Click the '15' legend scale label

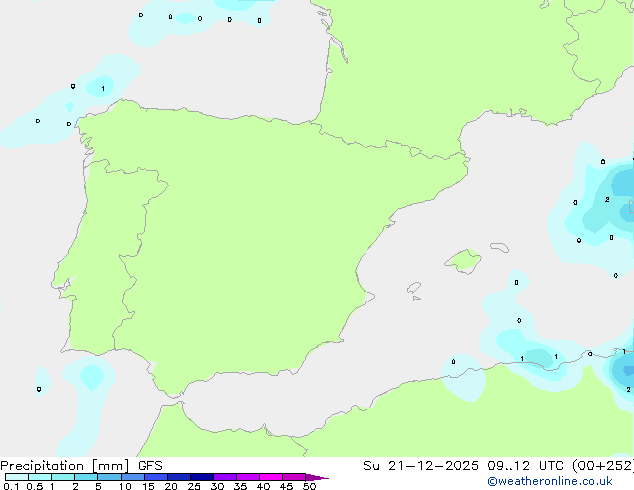coord(148,486)
